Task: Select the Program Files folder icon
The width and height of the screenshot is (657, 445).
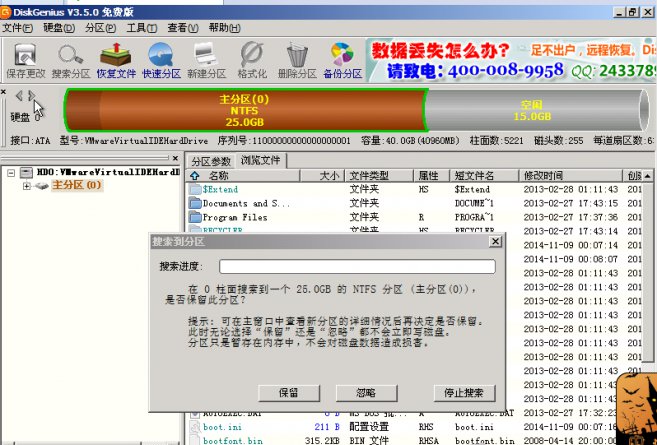Action: coord(195,217)
